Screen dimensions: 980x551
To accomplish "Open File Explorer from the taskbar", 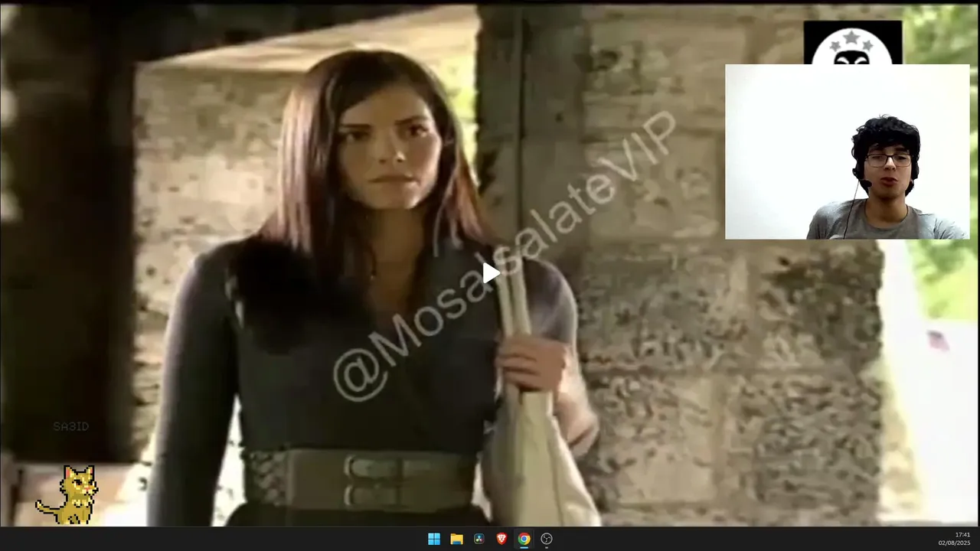I will click(x=456, y=539).
